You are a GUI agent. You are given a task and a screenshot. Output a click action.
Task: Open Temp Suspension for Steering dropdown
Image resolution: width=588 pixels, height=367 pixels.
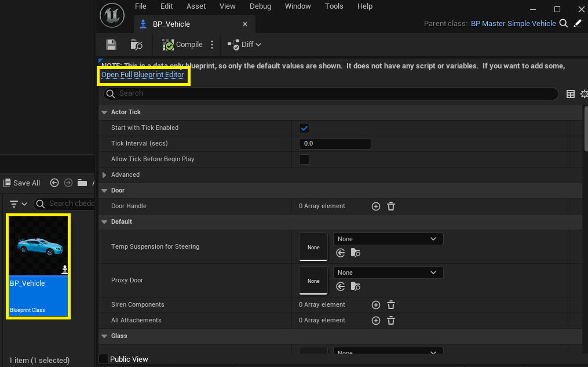pos(388,239)
